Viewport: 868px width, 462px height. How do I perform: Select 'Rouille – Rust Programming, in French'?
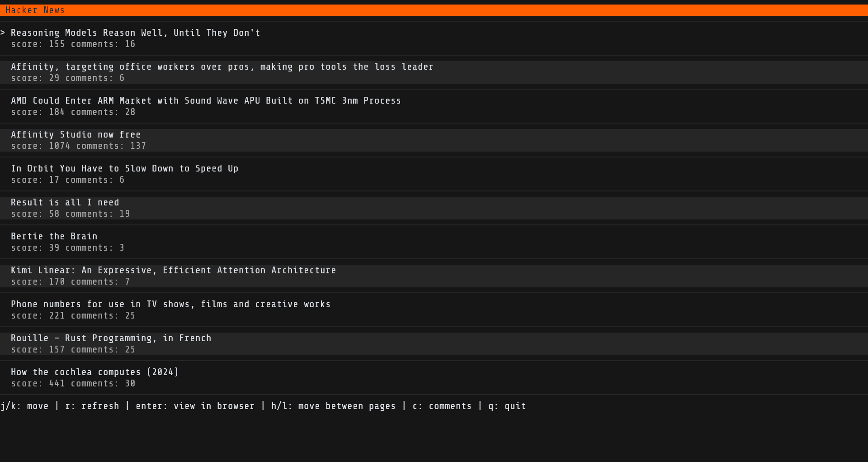pyautogui.click(x=111, y=338)
